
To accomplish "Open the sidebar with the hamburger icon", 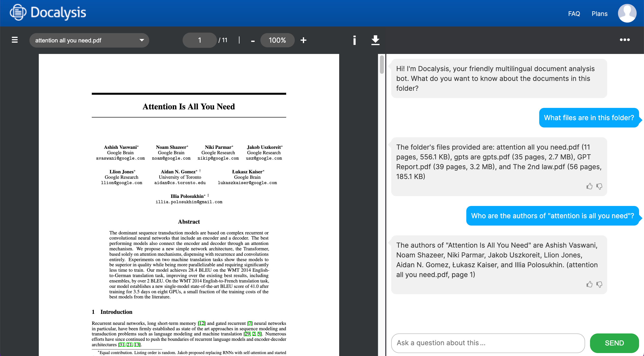I will [14, 40].
